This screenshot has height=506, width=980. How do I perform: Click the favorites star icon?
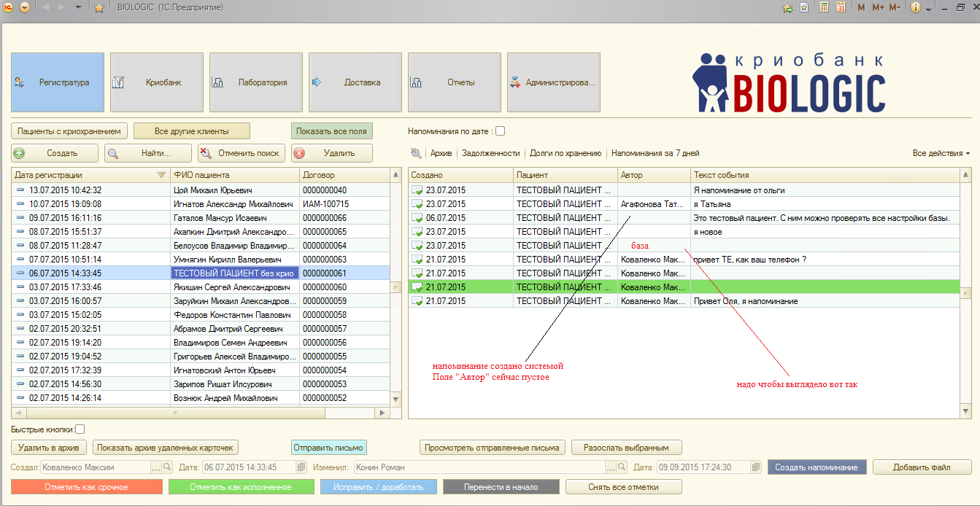tap(99, 8)
